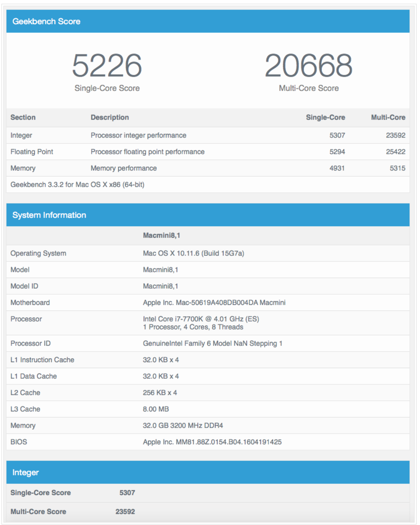Click the bold Macmini8,1 table heading
Viewport: 420px width, 525px height.
point(161,235)
